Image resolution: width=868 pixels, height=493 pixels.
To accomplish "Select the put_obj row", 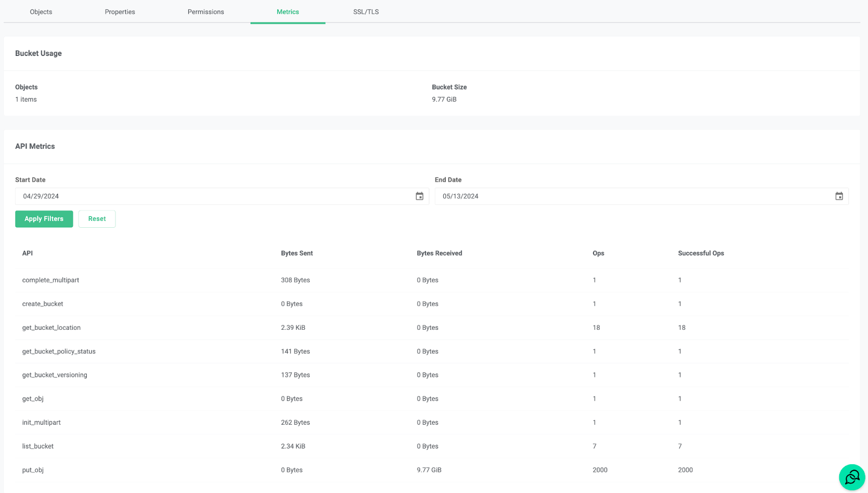I will (x=217, y=470).
